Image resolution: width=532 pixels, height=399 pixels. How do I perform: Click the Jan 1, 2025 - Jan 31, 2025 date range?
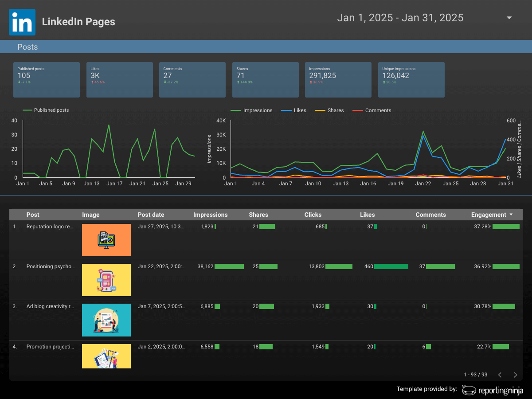coord(400,18)
